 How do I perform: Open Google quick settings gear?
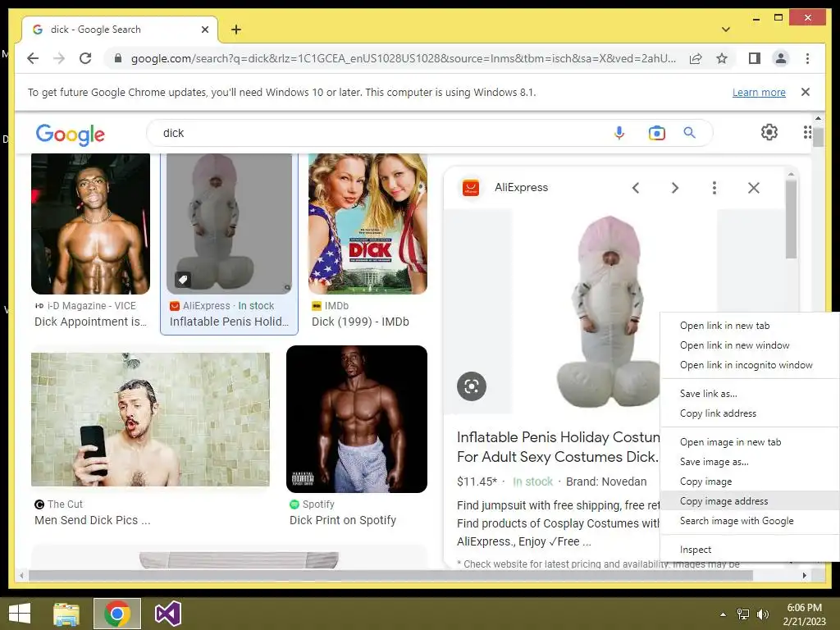point(769,132)
